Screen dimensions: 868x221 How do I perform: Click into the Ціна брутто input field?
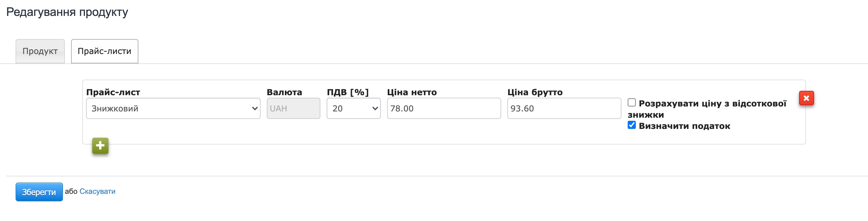(564, 108)
